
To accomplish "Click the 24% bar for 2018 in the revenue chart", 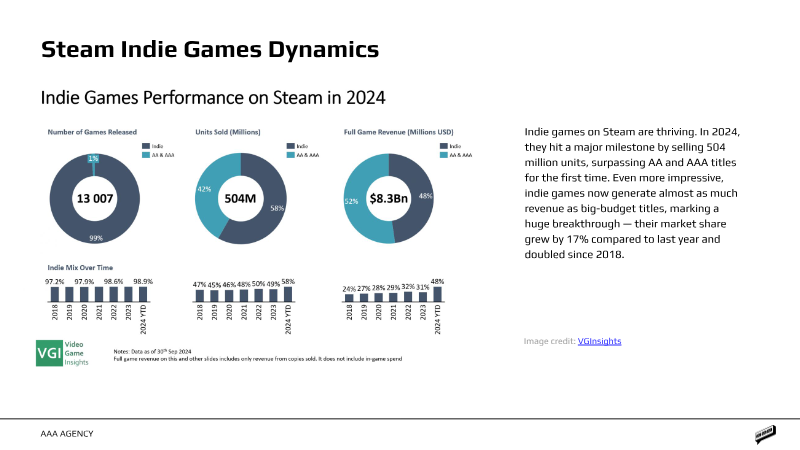I will pyautogui.click(x=348, y=297).
